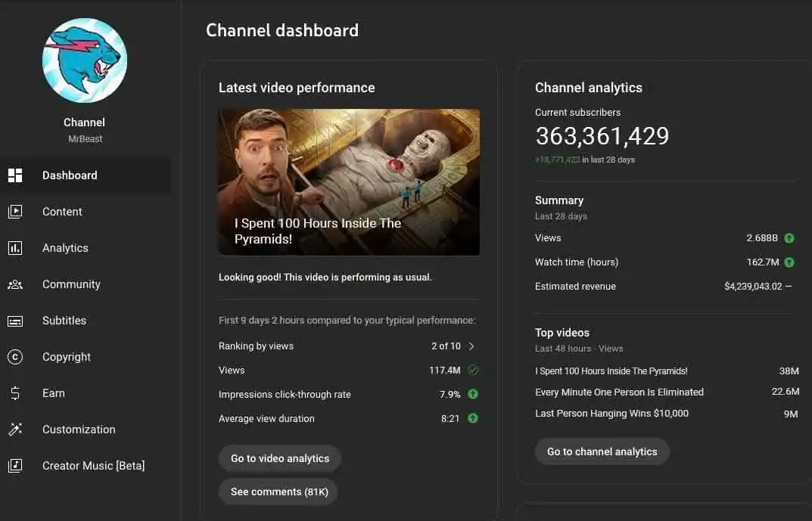Select Creator Music [Beta] in sidebar
The image size is (812, 521).
point(93,466)
